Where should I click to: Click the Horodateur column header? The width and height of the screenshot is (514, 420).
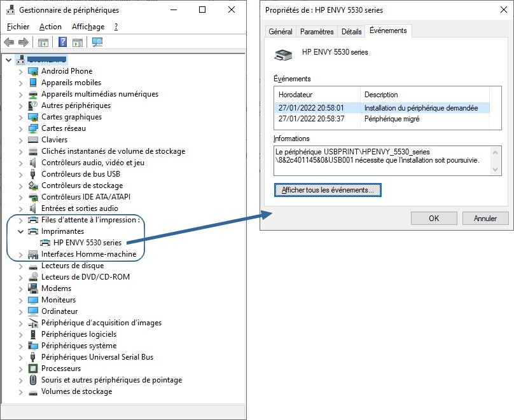pos(317,95)
